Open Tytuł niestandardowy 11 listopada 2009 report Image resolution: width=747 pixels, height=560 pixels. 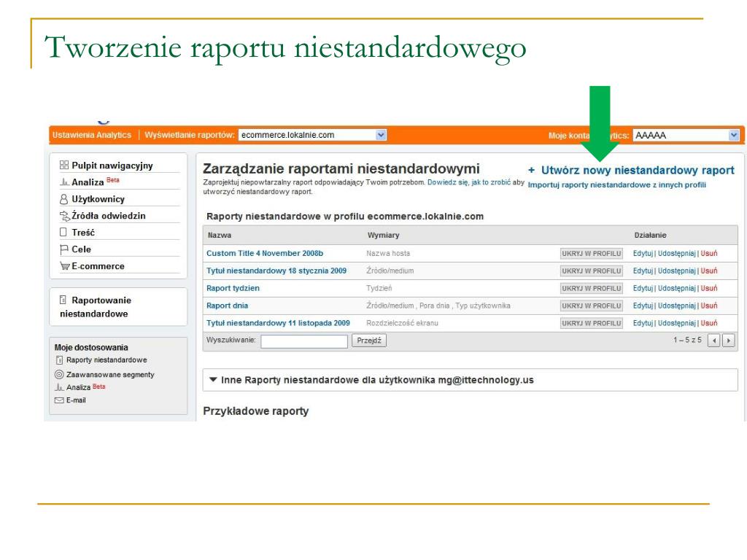[278, 323]
